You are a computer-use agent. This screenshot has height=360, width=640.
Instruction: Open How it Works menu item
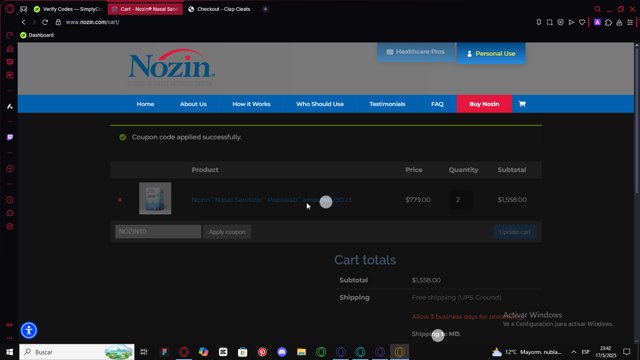(251, 104)
